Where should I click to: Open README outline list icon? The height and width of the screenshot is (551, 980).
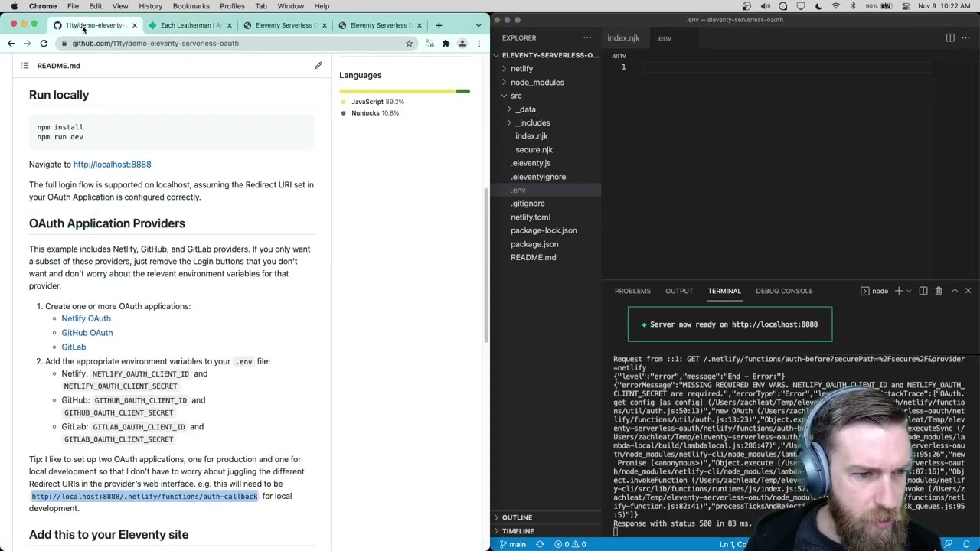[25, 66]
